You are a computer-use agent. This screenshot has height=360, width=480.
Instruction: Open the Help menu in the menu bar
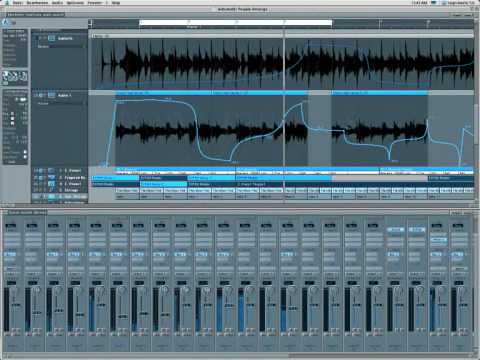point(116,3)
